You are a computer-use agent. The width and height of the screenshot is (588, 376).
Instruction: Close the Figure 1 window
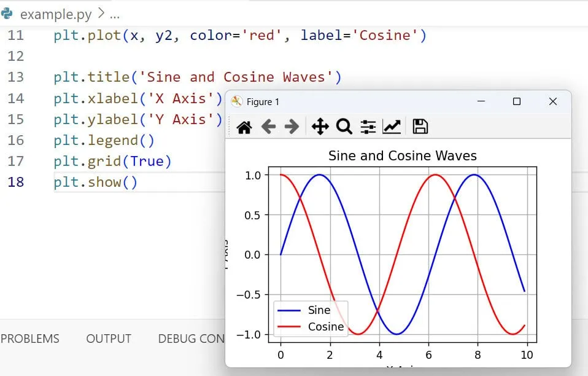click(553, 101)
